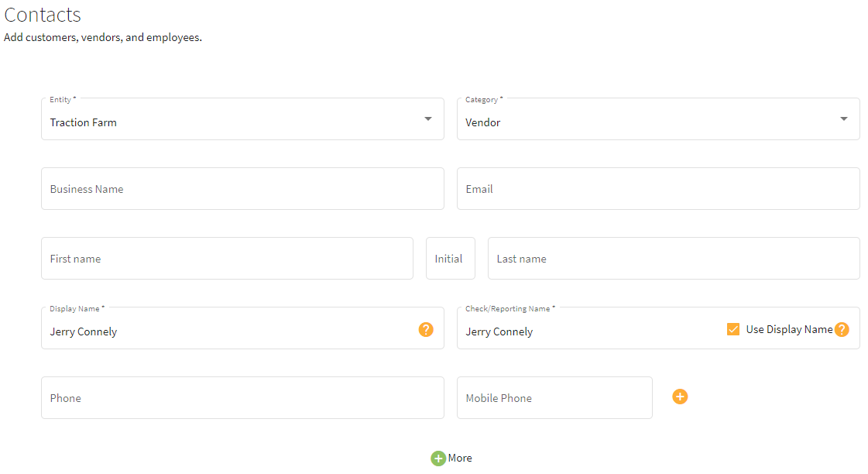Uncheck the Use Display Name checkbox

pyautogui.click(x=733, y=329)
